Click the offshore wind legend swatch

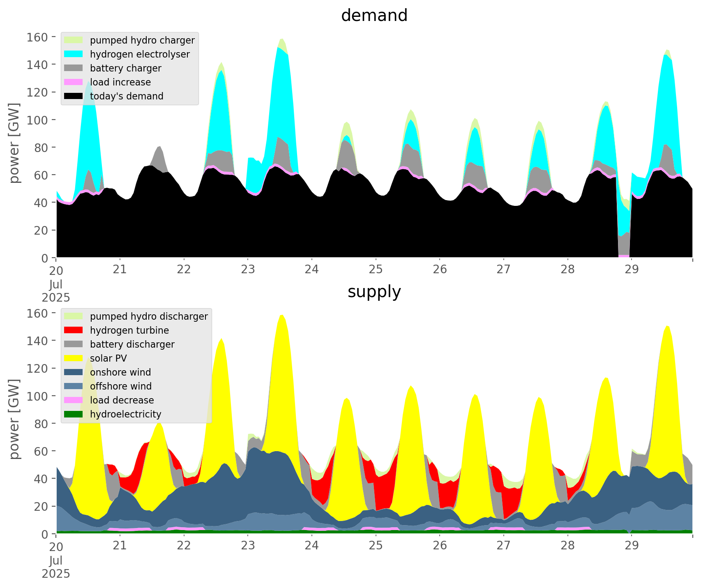click(x=74, y=386)
